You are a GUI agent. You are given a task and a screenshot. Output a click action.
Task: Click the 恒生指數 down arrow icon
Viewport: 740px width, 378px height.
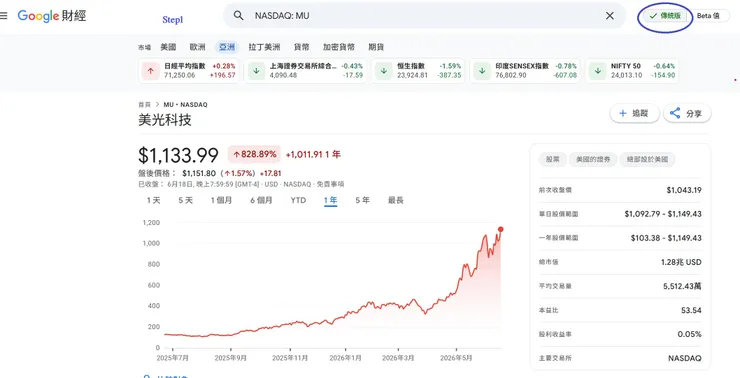[384, 71]
